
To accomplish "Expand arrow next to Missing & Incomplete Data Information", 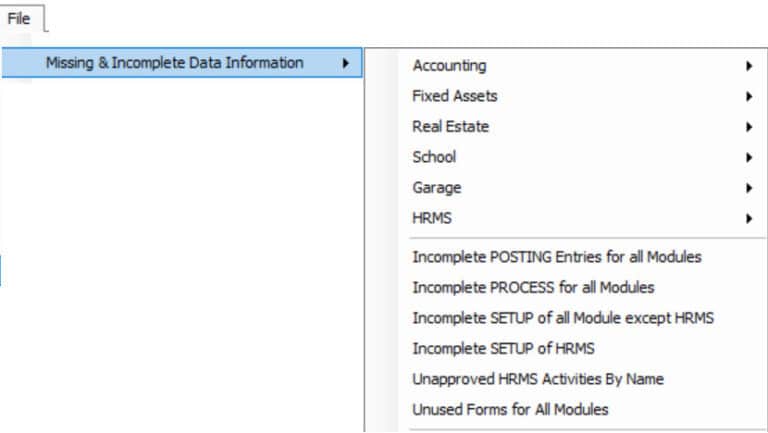I will tap(345, 63).
